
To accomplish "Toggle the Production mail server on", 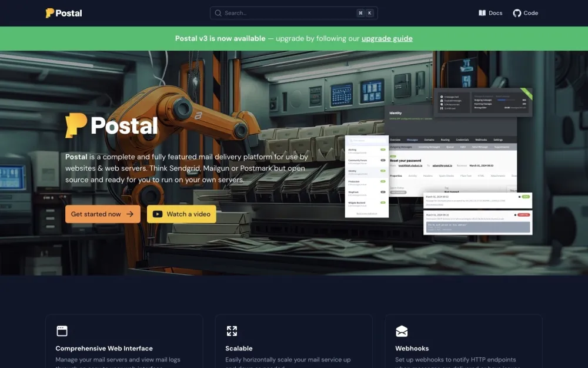I will (382, 181).
